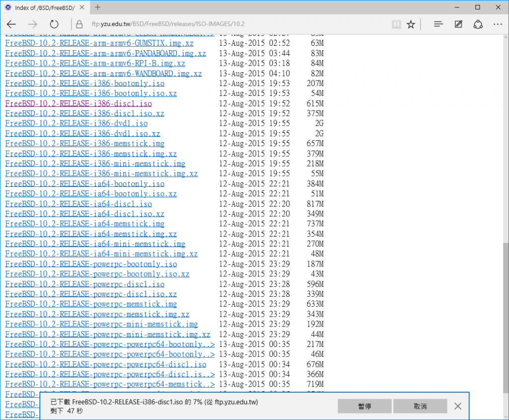Dismiss the download notification bar
The image size is (509, 420).
coord(457,406)
